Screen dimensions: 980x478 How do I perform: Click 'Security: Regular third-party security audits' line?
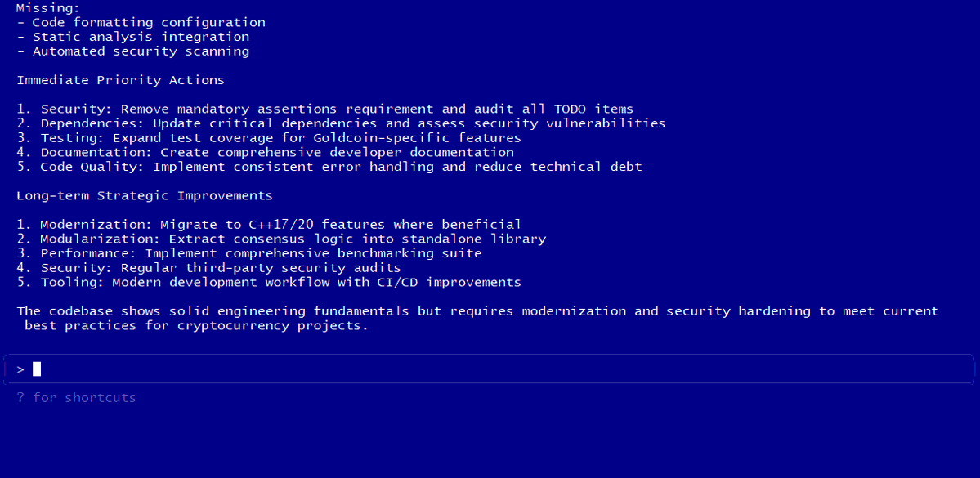[x=208, y=267]
